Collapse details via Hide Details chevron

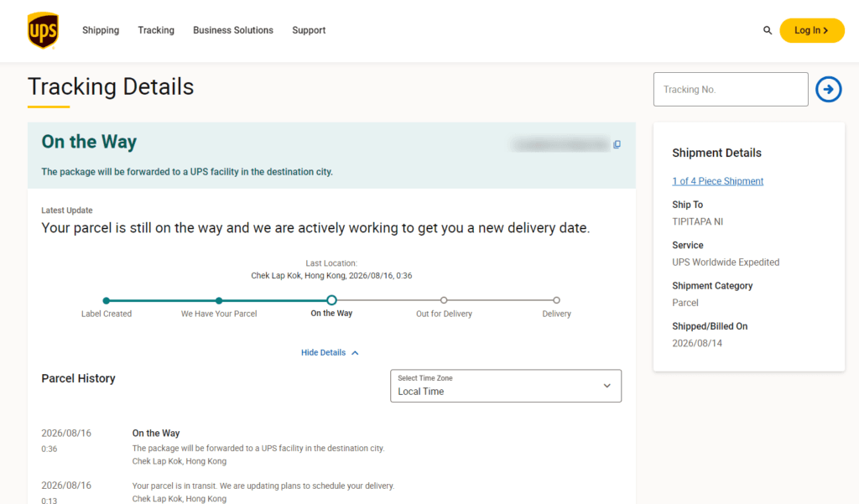tap(355, 353)
